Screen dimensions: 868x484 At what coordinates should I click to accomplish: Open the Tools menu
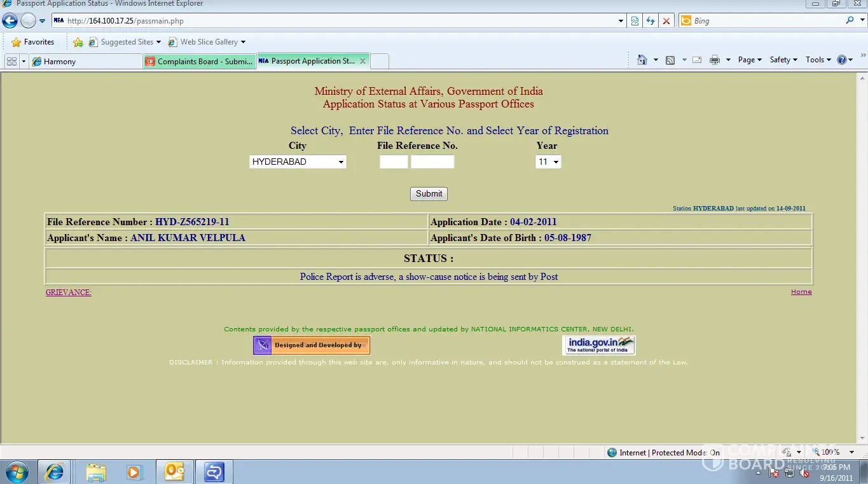pyautogui.click(x=818, y=60)
